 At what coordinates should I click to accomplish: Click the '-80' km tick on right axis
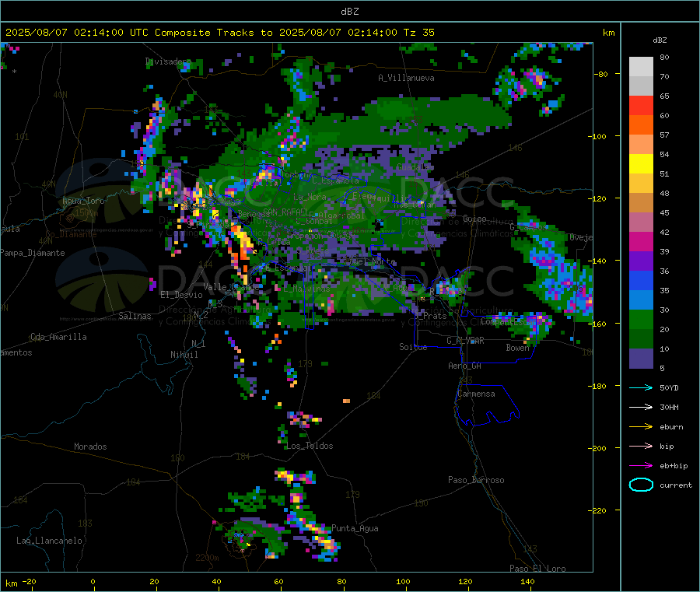pos(600,74)
